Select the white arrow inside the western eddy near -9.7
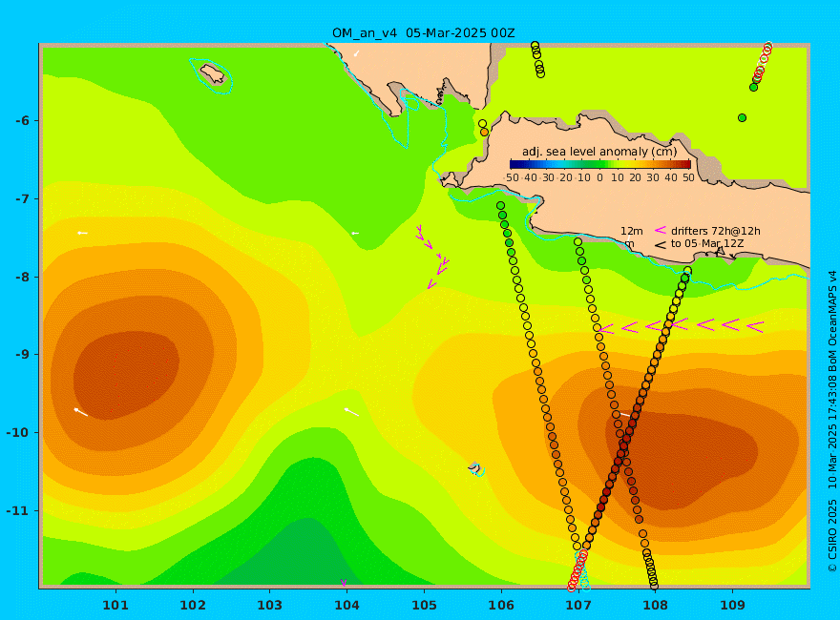The height and width of the screenshot is (620, 840). (x=80, y=411)
